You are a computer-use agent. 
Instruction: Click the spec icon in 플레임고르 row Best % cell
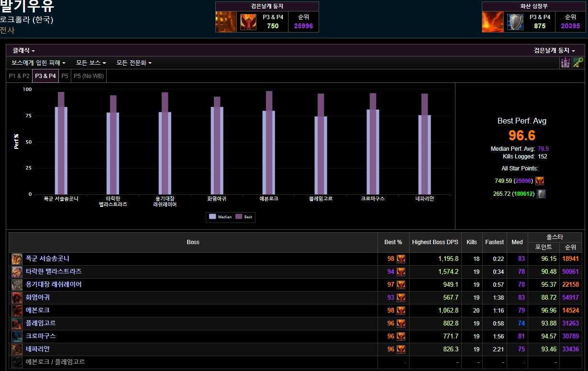tap(401, 324)
